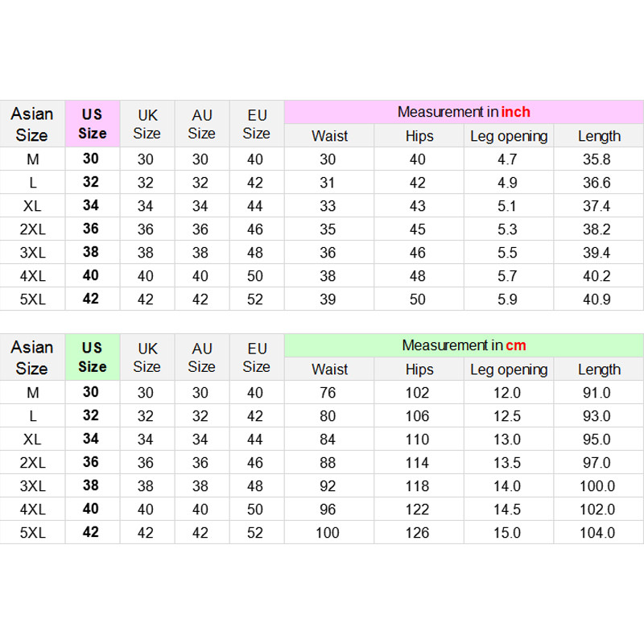644x644 pixels.
Task: Select the green US Size header cell
Action: point(93,357)
